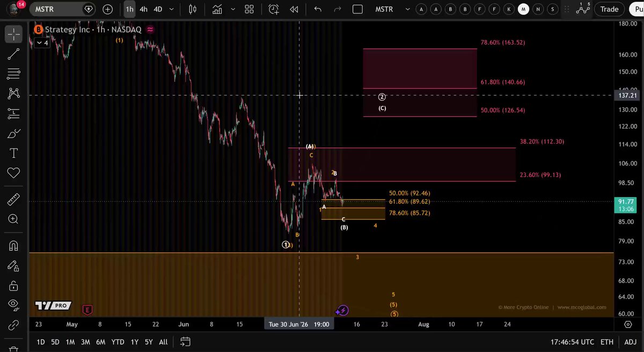
Task: Open the MSTR layout name dropdown arrow
Action: (x=407, y=9)
